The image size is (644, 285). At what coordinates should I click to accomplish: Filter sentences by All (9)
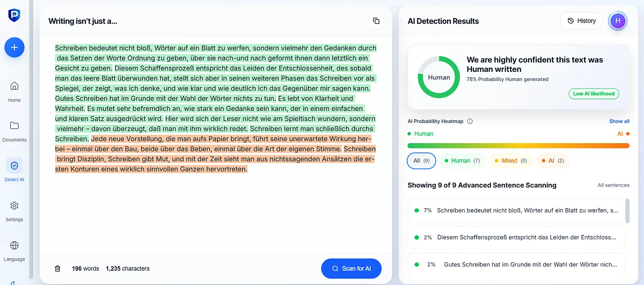point(421,161)
